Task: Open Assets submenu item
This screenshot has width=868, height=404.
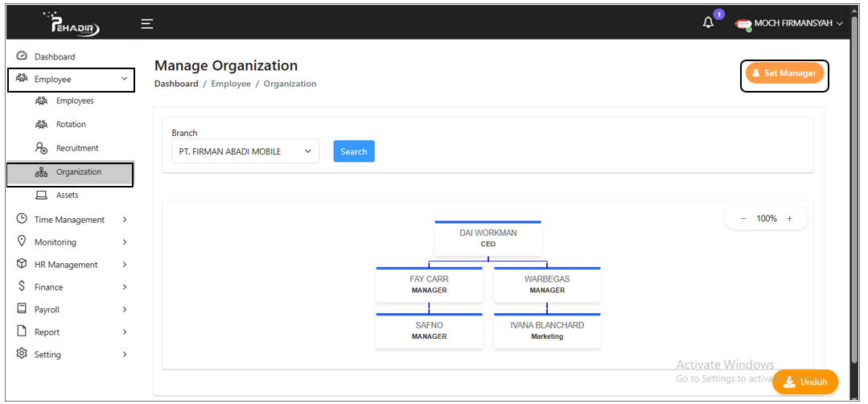Action: pyautogui.click(x=67, y=196)
